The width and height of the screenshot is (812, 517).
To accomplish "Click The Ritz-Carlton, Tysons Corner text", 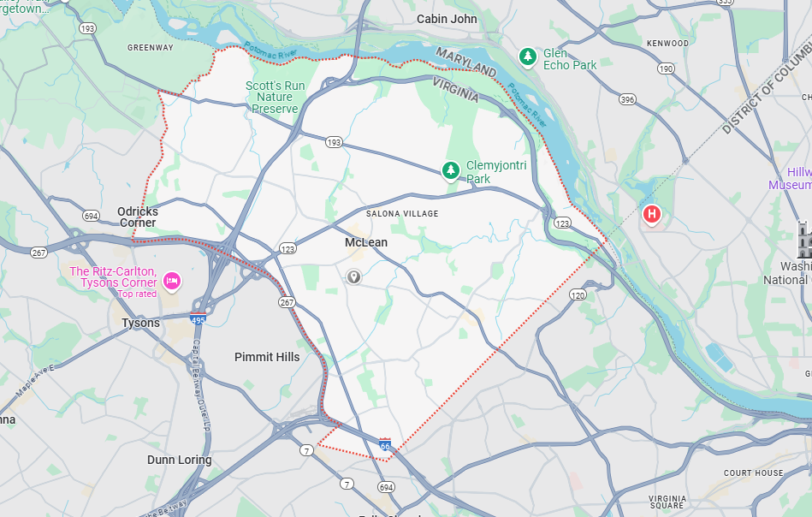I will 114,277.
